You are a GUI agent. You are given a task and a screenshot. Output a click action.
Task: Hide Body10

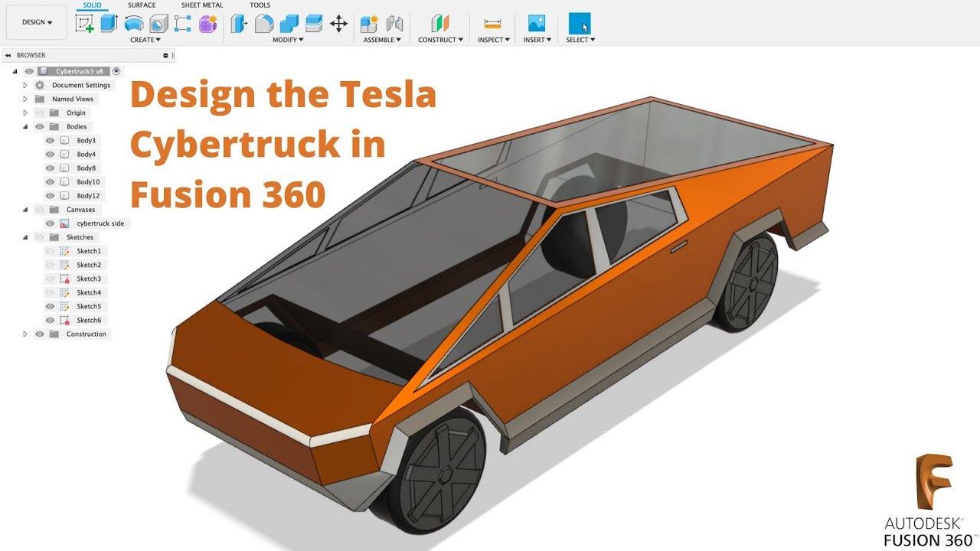(50, 182)
